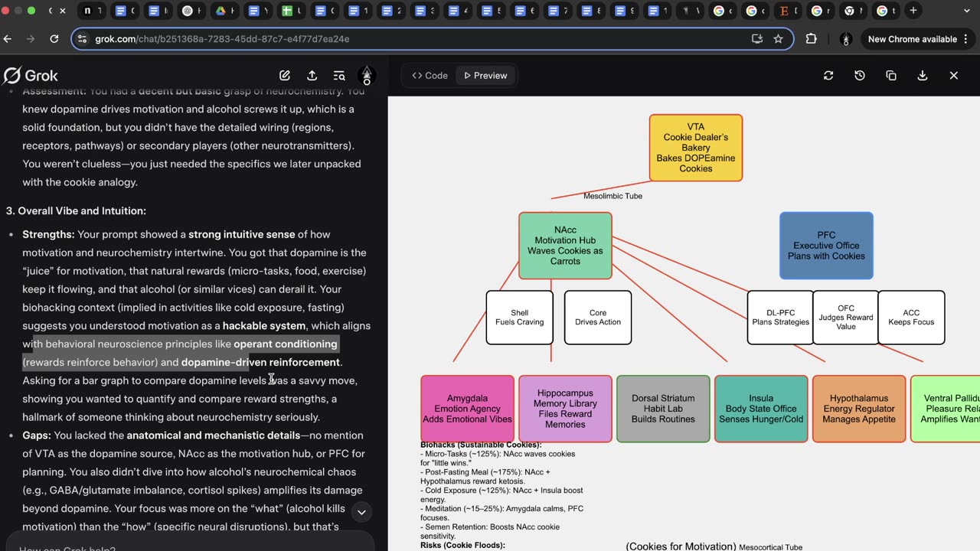980x551 pixels.
Task: Open the Grok profile avatar
Action: point(367,76)
